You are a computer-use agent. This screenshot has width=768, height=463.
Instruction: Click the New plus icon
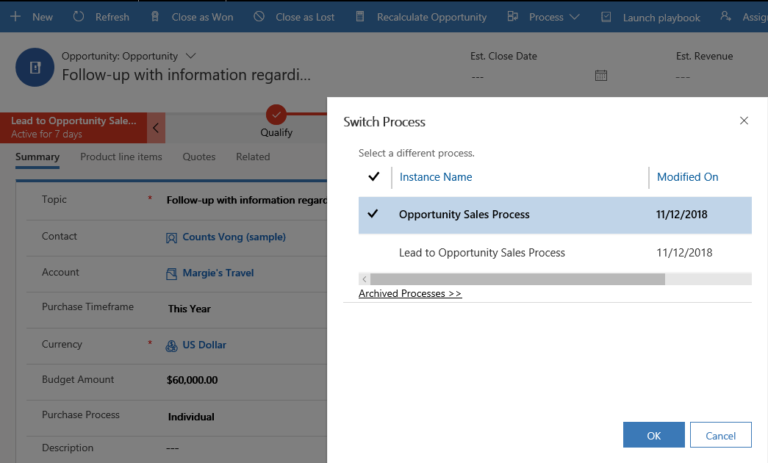[15, 17]
